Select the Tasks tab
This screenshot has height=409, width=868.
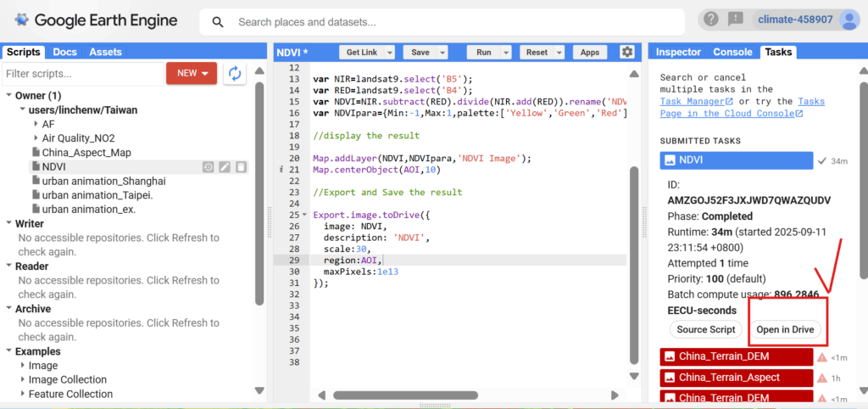tap(778, 52)
